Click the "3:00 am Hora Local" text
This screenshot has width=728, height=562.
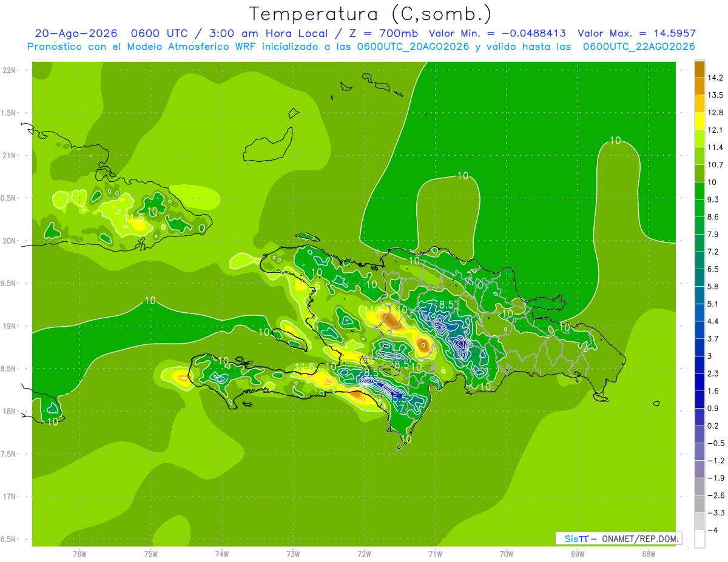pos(274,33)
